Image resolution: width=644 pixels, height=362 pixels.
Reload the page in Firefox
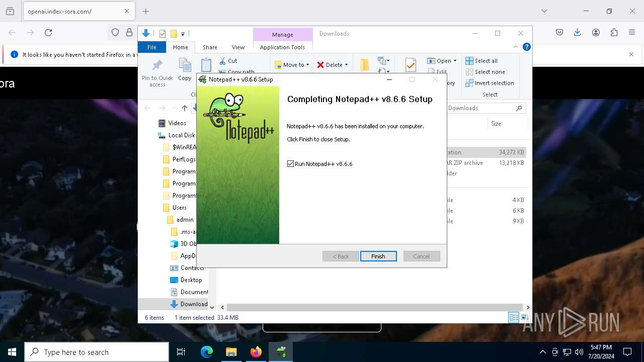click(x=48, y=33)
